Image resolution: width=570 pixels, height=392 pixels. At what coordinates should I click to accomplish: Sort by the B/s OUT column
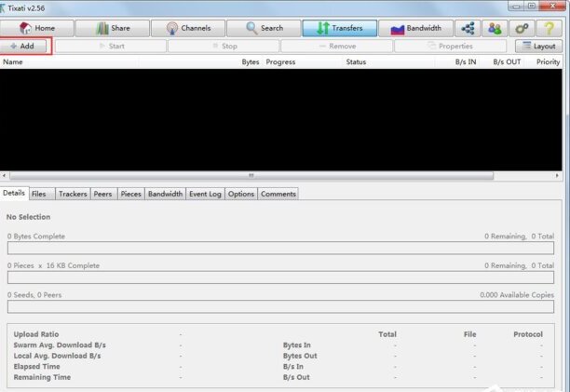(x=507, y=62)
